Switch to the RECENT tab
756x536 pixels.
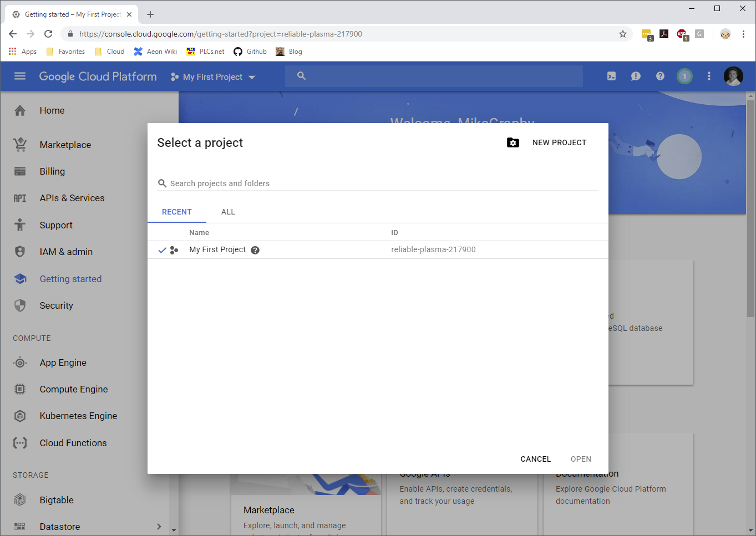point(177,212)
